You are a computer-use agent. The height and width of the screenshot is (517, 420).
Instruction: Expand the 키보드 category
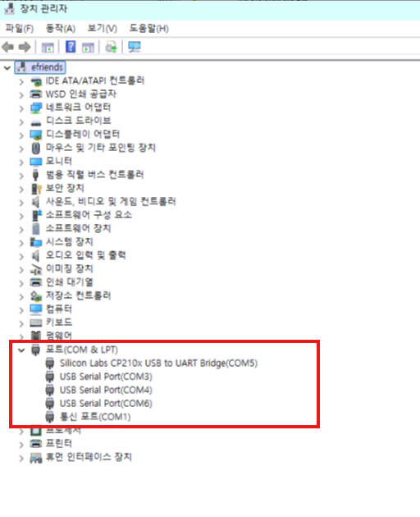(x=21, y=324)
